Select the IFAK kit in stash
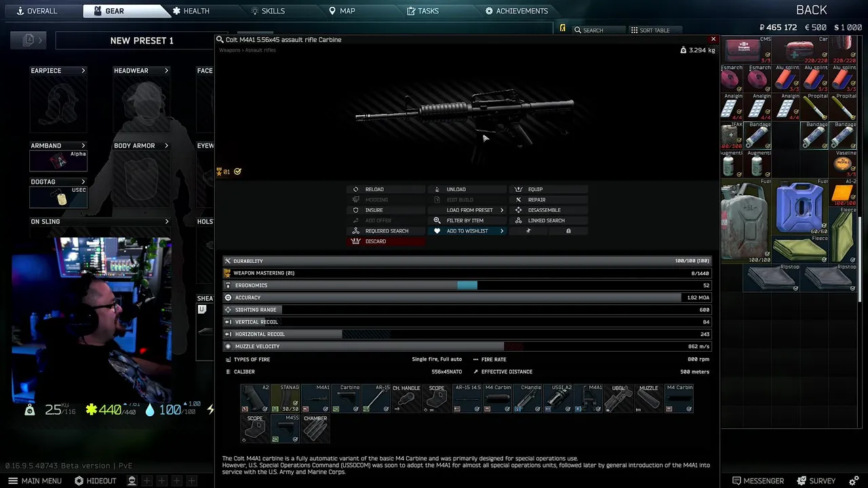Image resolution: width=868 pixels, height=488 pixels. tap(732, 136)
